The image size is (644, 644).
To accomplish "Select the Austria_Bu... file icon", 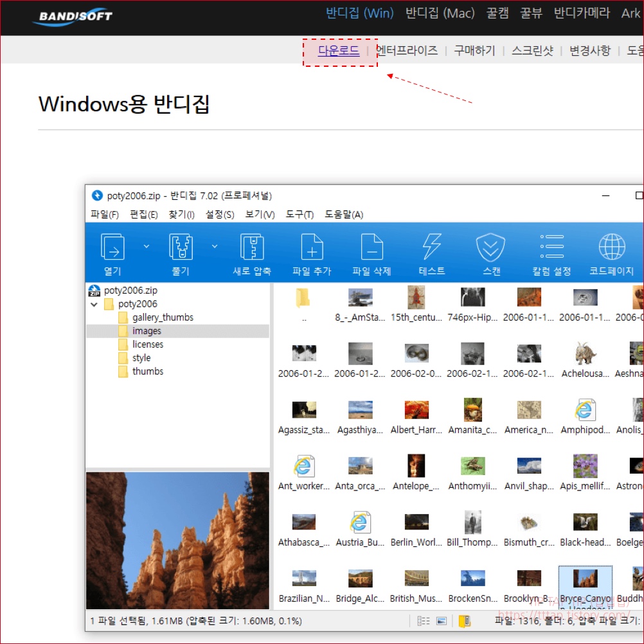I will [360, 522].
